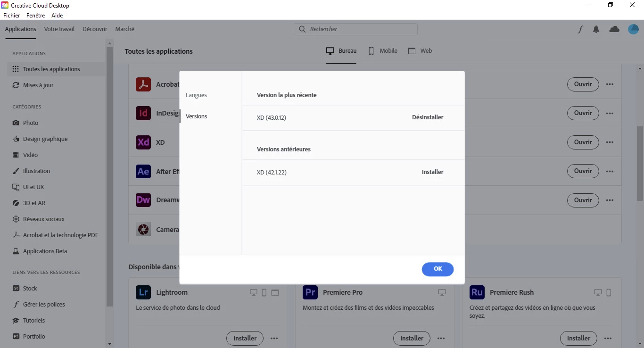Open the 3D et AR category

(29, 203)
